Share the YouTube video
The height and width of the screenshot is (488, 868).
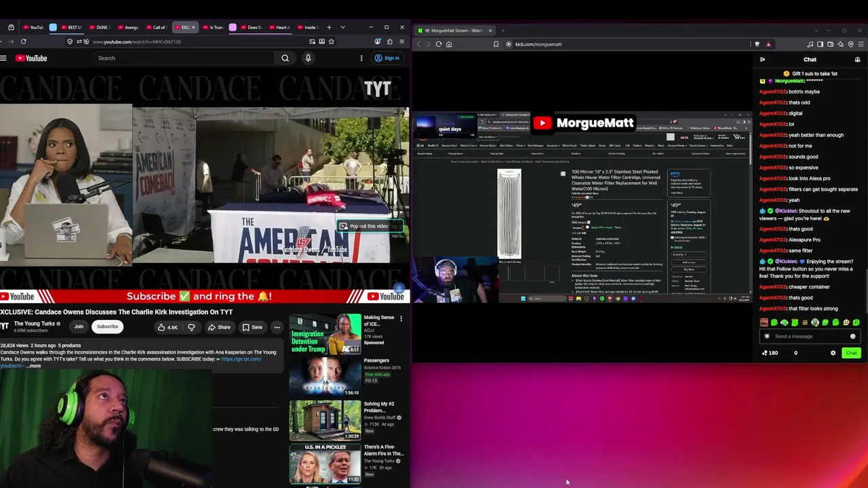[219, 327]
